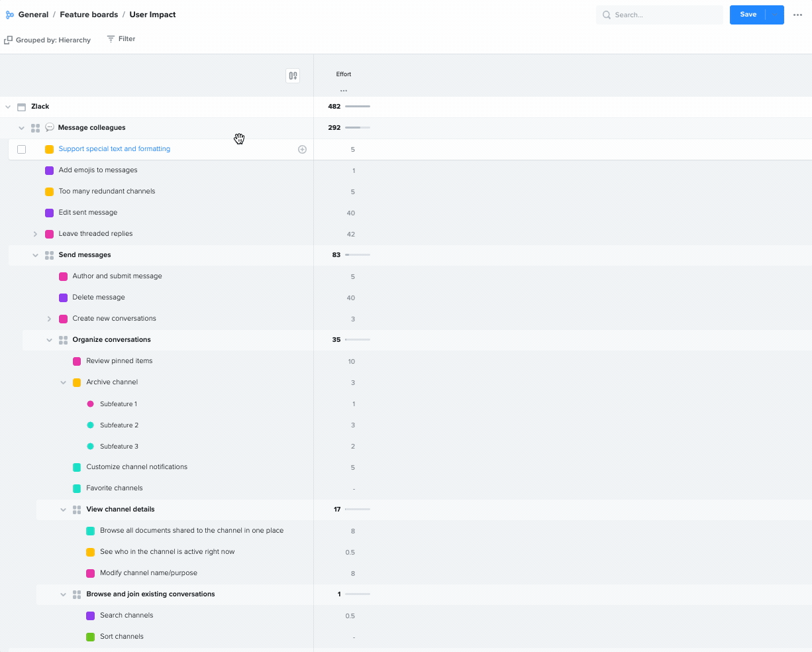The height and width of the screenshot is (652, 812).
Task: Click the ellipsis under the Effort column header
Action: tap(344, 90)
